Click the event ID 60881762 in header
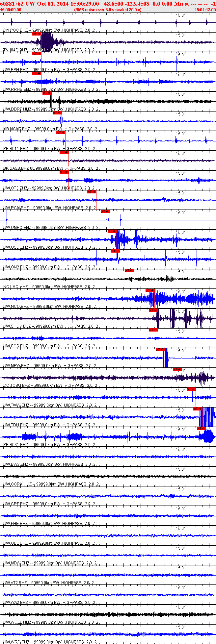This screenshot has width=216, height=644. 12,4
